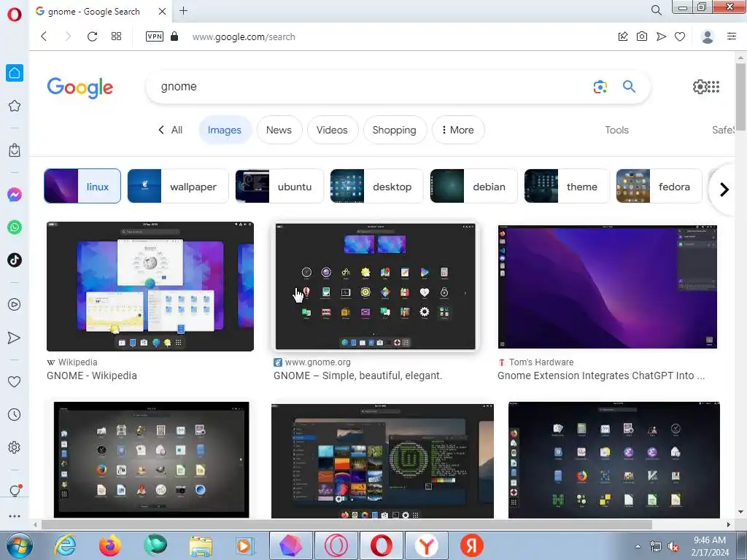Search tabs magnifier in title bar
Image resolution: width=747 pixels, height=560 pixels.
656,10
